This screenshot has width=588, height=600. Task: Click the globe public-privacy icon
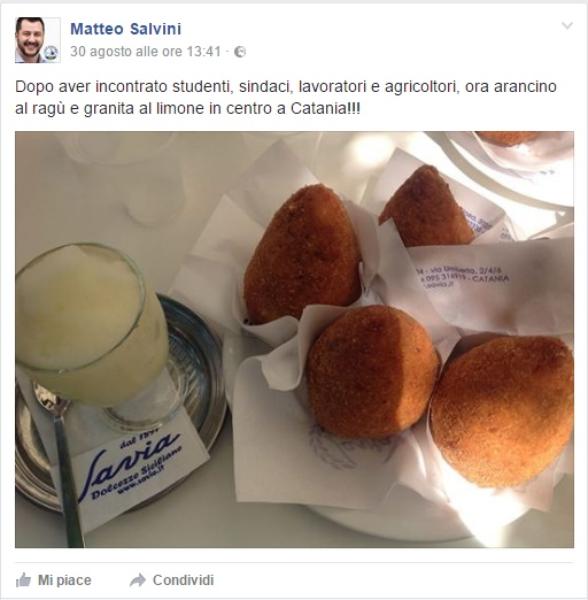tap(240, 52)
